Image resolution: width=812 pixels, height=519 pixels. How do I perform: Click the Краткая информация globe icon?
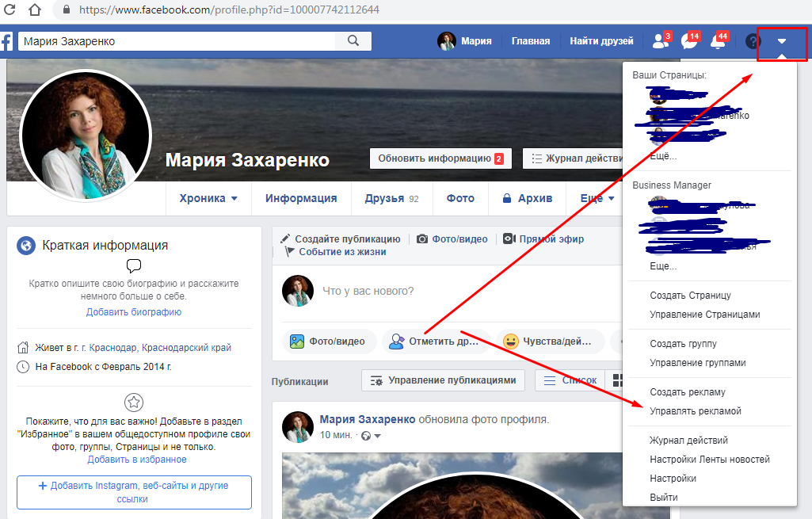[x=26, y=245]
